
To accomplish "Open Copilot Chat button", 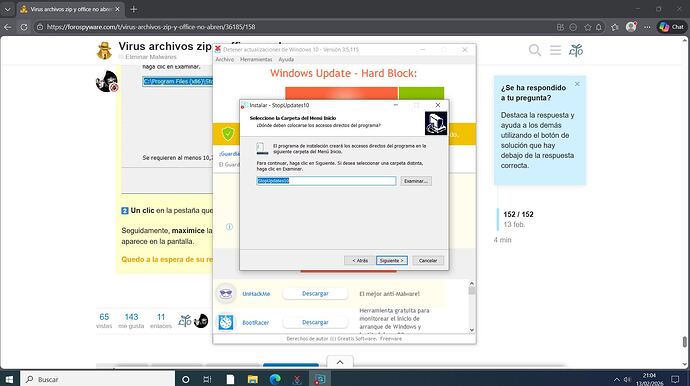I will (672, 27).
